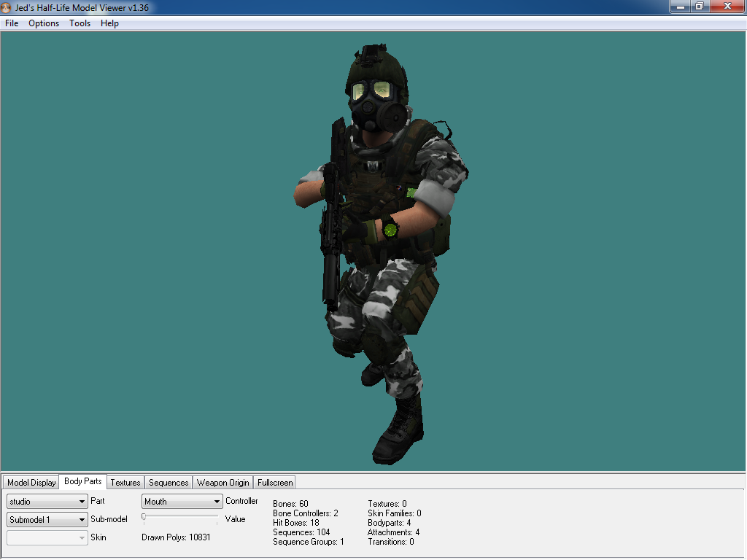This screenshot has width=747, height=560.
Task: Click the 'Bone Controllers: 2' statistic
Action: pos(306,513)
